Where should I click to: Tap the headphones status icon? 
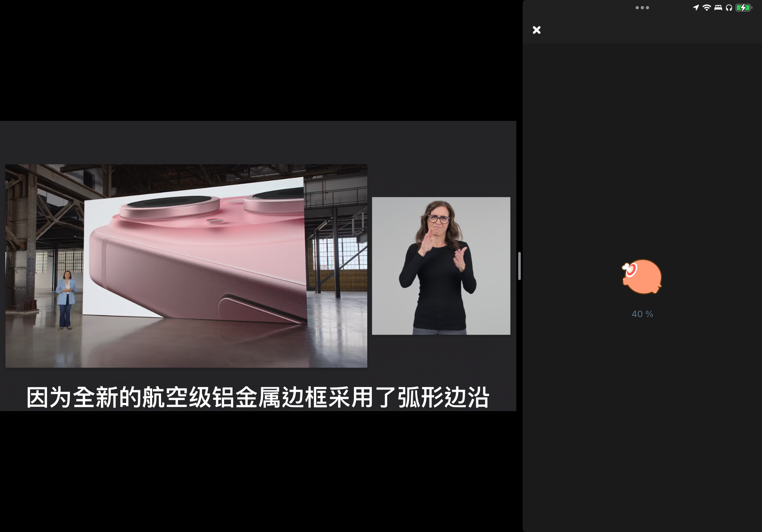729,7
